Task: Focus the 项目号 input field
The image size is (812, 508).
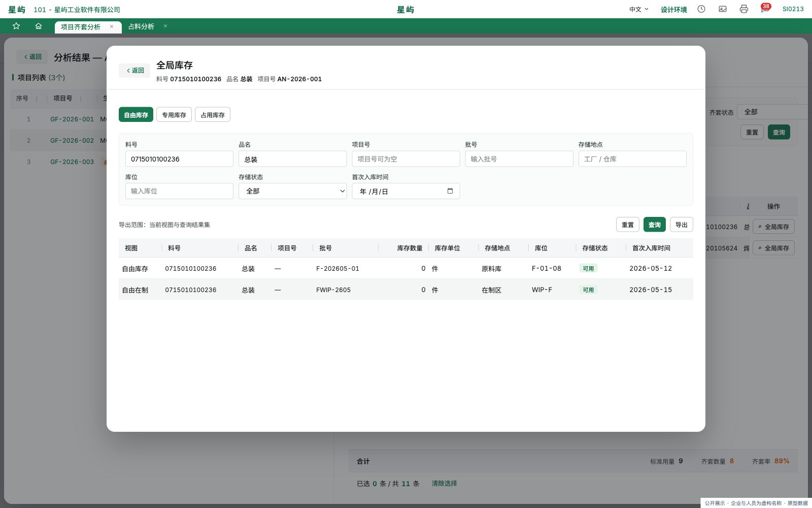Action: (x=406, y=159)
